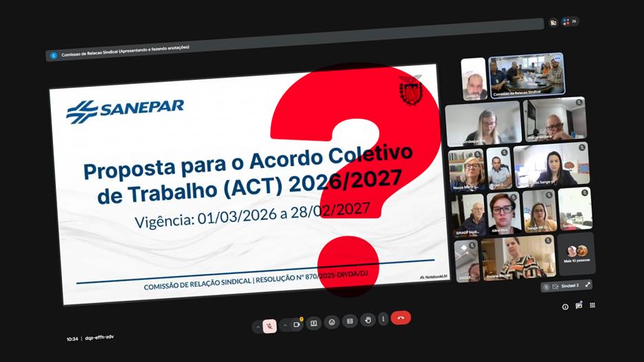Open the 'Mais 10 pessoas' tile

tap(576, 253)
